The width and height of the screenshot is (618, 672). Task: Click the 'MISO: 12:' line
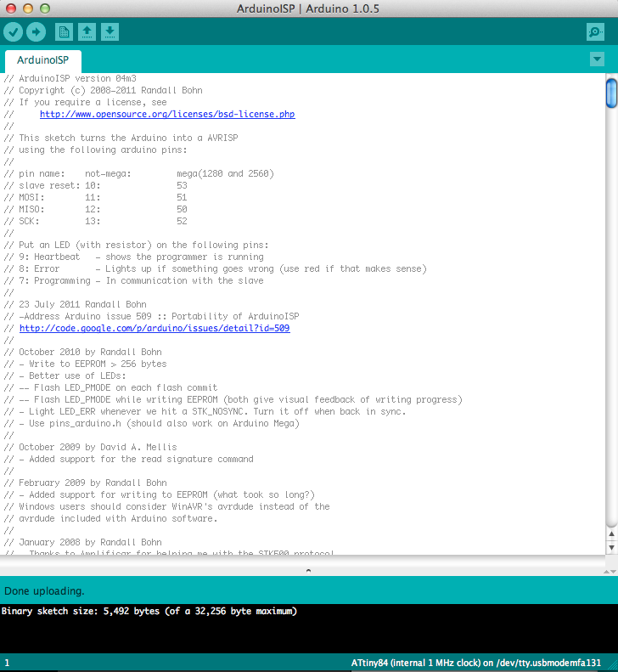[x=96, y=209]
